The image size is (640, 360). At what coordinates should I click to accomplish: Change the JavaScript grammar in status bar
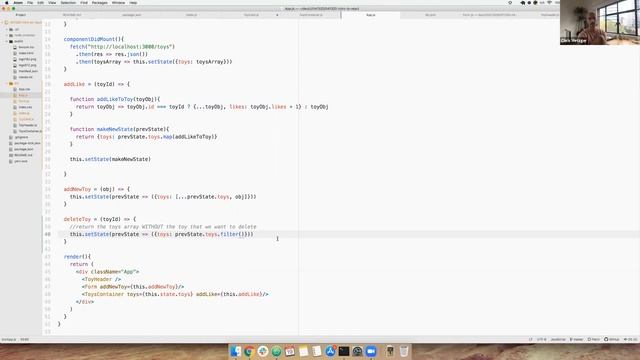558,339
